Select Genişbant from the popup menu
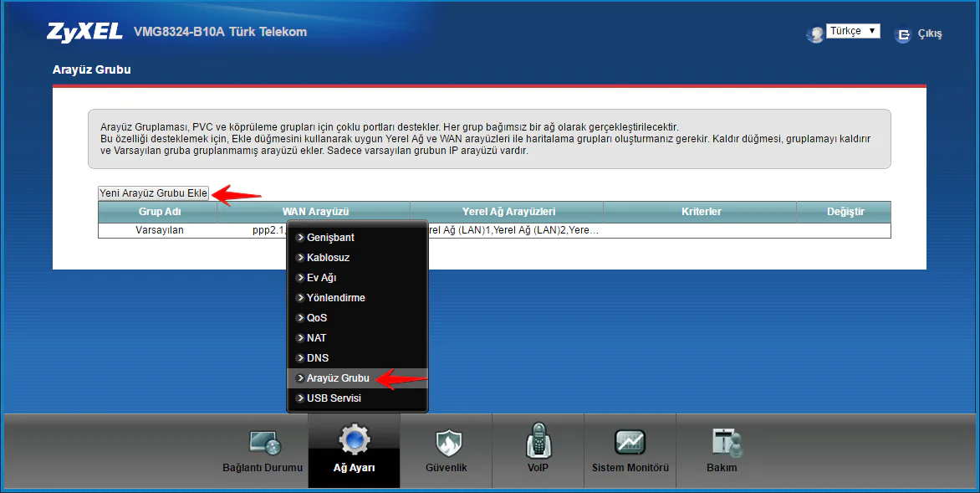 tap(330, 238)
